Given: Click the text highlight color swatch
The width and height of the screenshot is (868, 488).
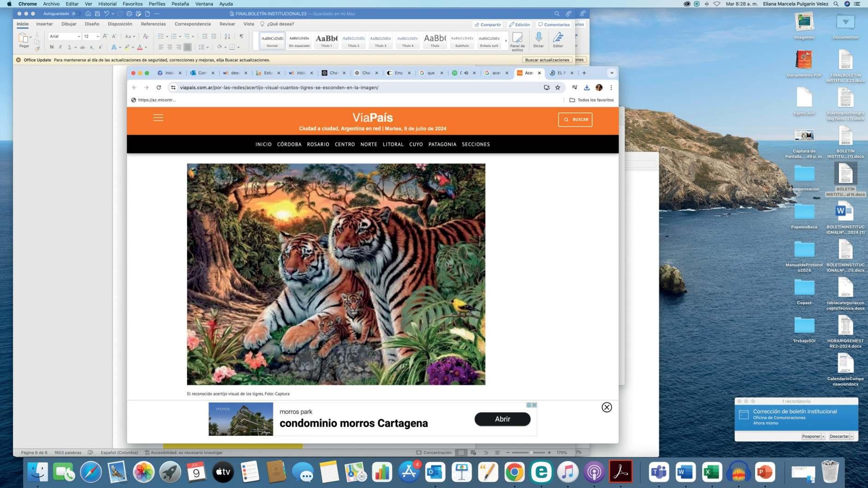Looking at the screenshot, I should (x=127, y=47).
